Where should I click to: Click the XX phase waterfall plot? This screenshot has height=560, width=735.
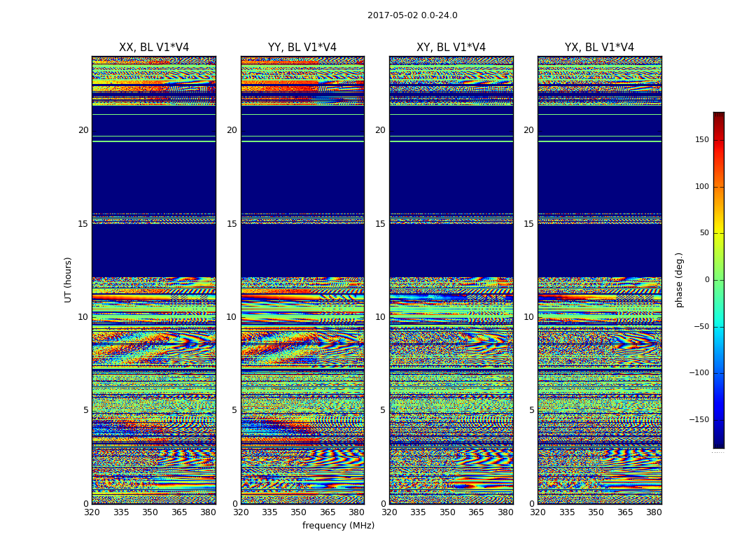click(x=154, y=280)
